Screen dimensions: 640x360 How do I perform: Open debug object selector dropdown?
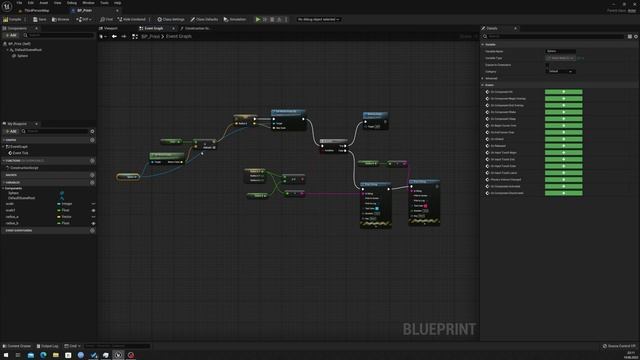click(x=318, y=19)
